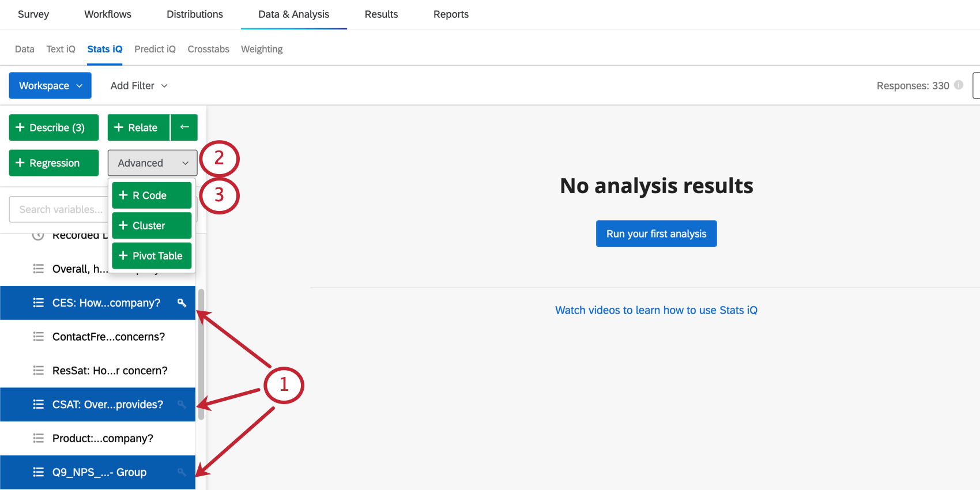Click the variable list scrollbar
This screenshot has height=490, width=980.
pos(201,355)
